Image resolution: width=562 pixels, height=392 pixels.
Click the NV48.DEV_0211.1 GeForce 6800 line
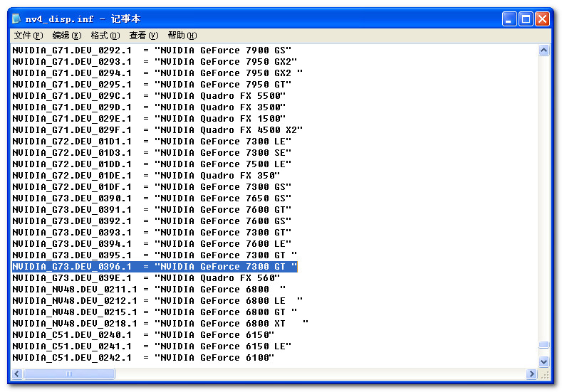click(x=149, y=290)
